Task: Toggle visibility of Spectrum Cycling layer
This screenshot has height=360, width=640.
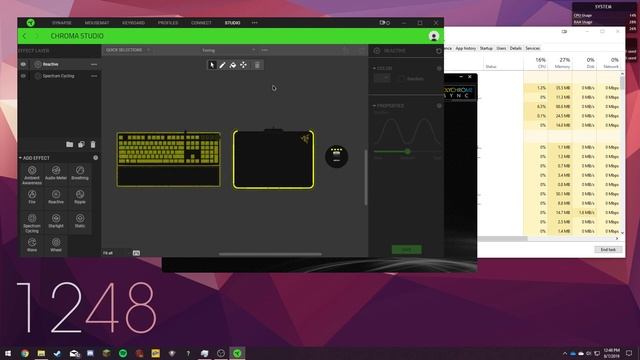Action: point(23,76)
